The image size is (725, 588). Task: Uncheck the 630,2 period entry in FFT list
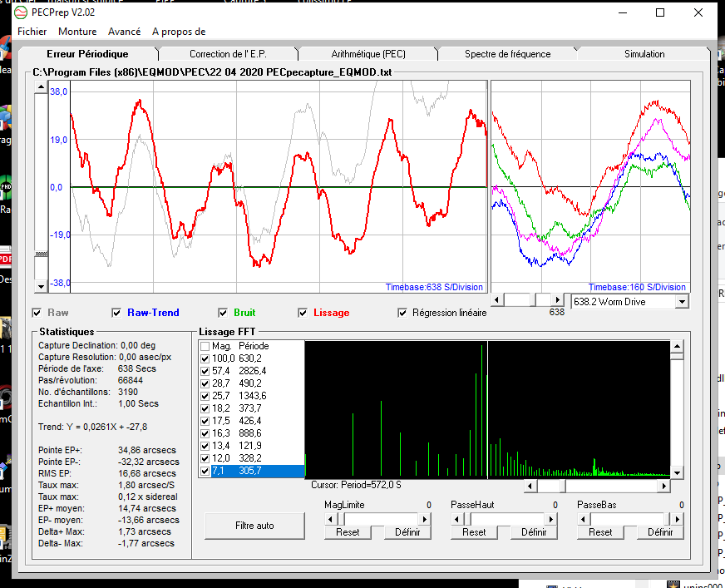pos(205,358)
